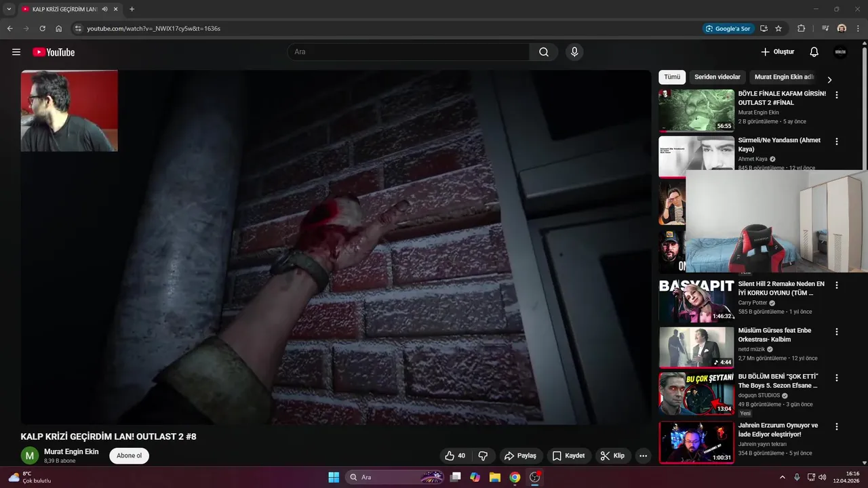Reload the page
The width and height of the screenshot is (868, 488).
point(42,28)
